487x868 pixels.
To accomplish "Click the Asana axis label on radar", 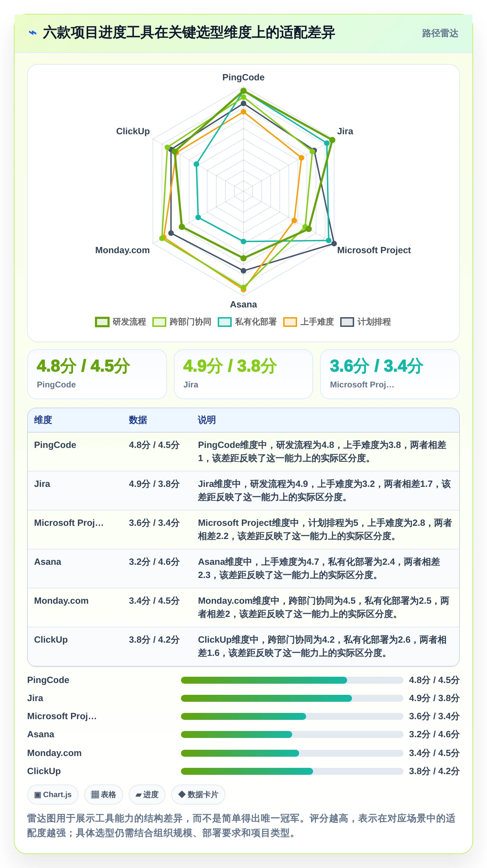I will (x=243, y=304).
